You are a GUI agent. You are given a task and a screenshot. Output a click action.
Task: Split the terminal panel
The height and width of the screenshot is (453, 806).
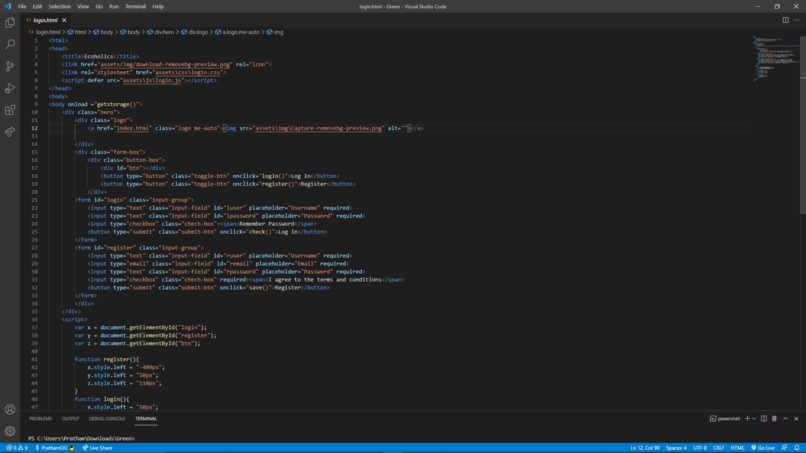(x=764, y=419)
